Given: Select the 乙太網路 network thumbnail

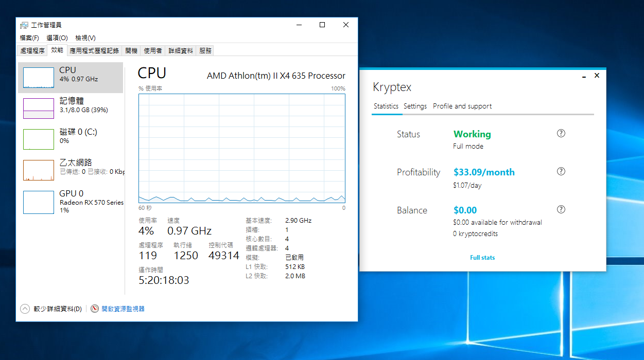Looking at the screenshot, I should click(x=39, y=170).
